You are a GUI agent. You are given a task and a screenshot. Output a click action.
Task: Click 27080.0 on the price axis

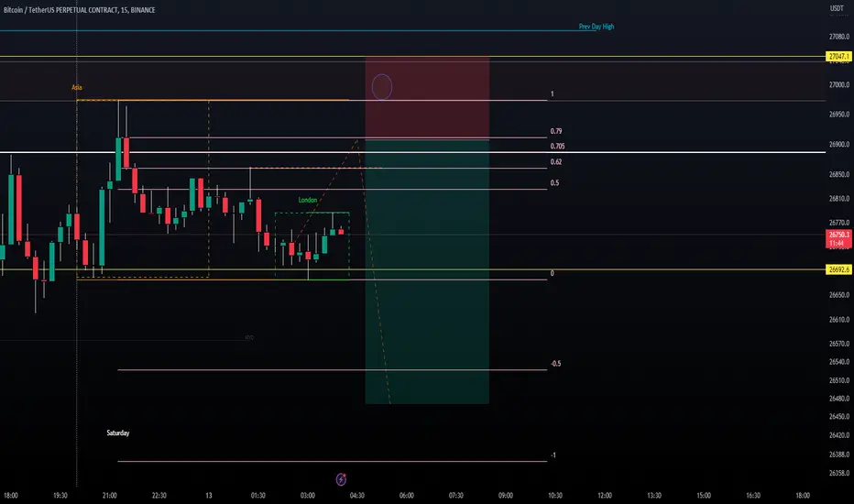pos(839,37)
